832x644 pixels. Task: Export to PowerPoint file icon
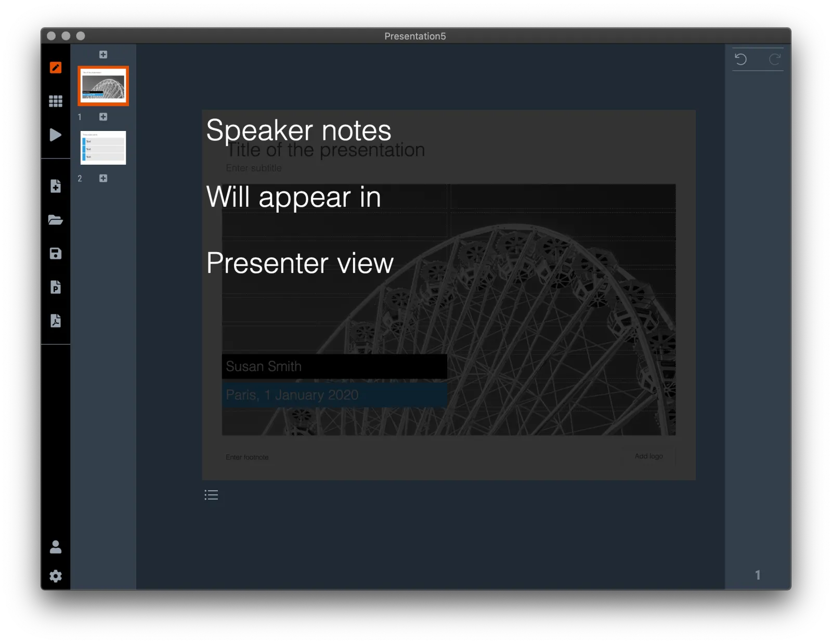point(56,287)
